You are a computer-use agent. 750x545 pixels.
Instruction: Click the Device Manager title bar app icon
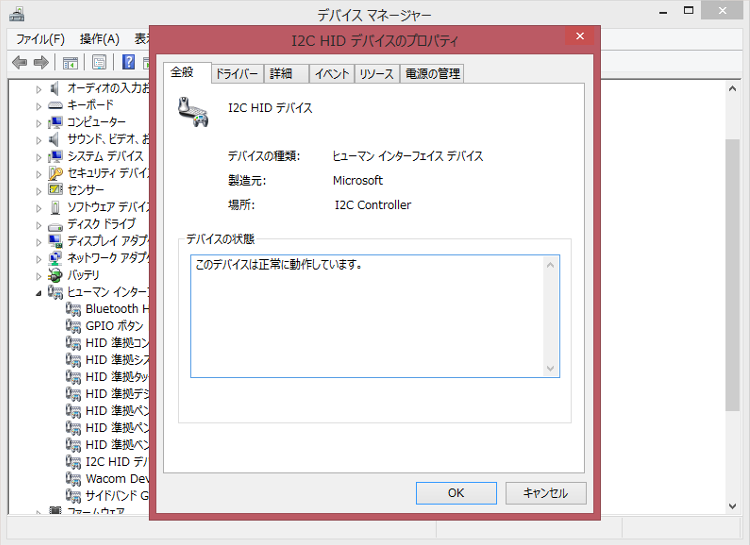[x=17, y=14]
